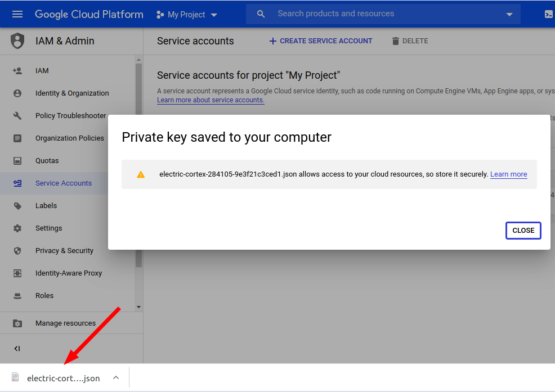Click the project hexagon icon beside My Project
The height and width of the screenshot is (392, 555).
[x=160, y=15]
